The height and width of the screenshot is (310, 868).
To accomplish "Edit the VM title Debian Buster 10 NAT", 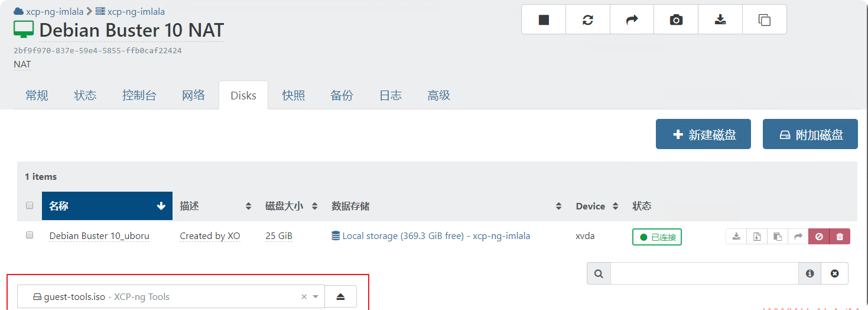I will 132,30.
